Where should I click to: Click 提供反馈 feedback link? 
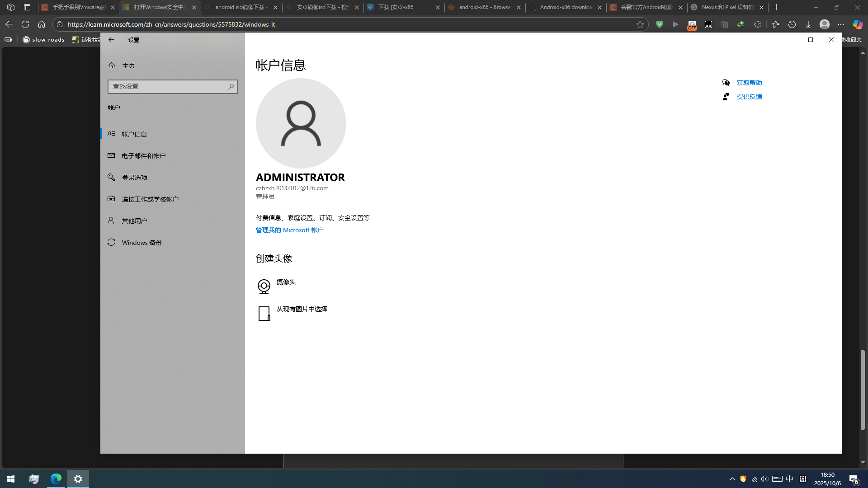[749, 97]
